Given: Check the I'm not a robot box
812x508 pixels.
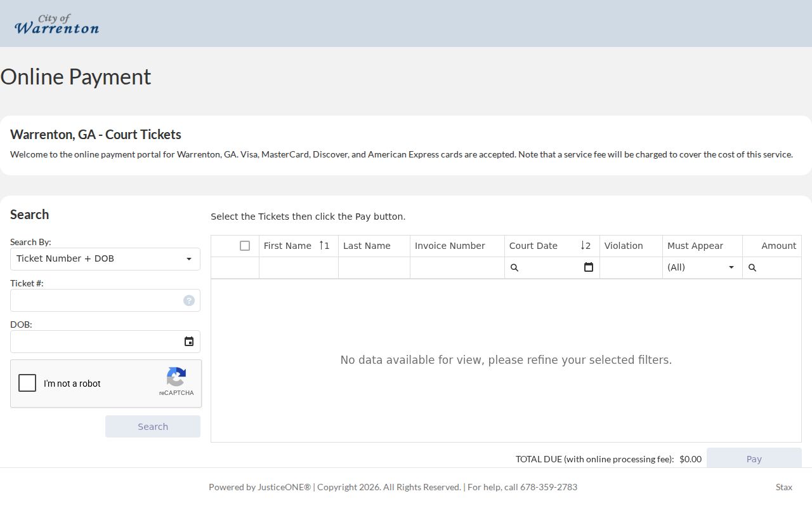Looking at the screenshot, I should (27, 383).
